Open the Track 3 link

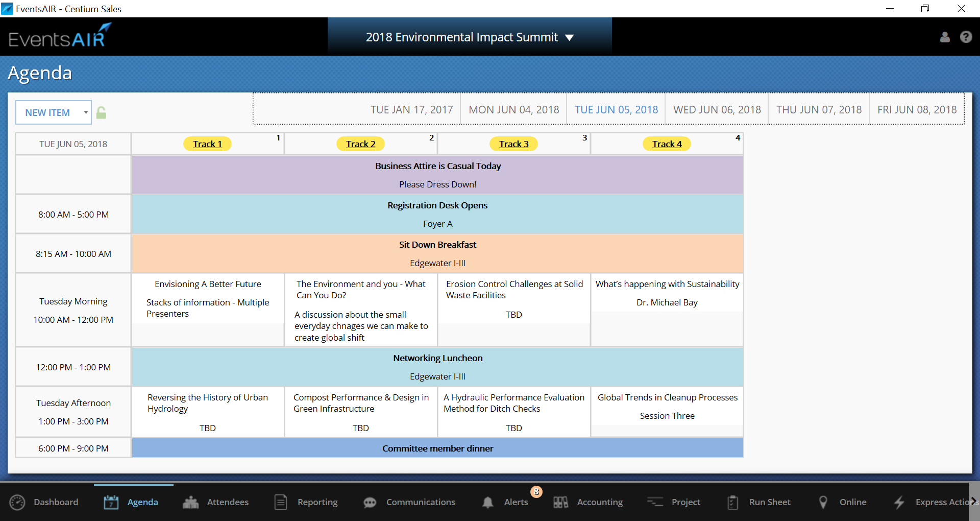pos(513,144)
